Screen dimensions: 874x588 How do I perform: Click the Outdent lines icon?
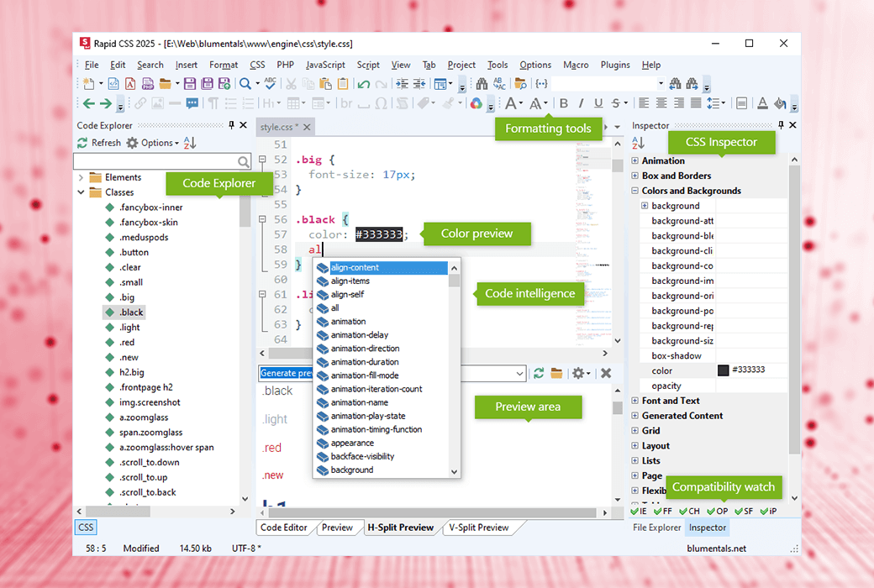click(x=419, y=84)
